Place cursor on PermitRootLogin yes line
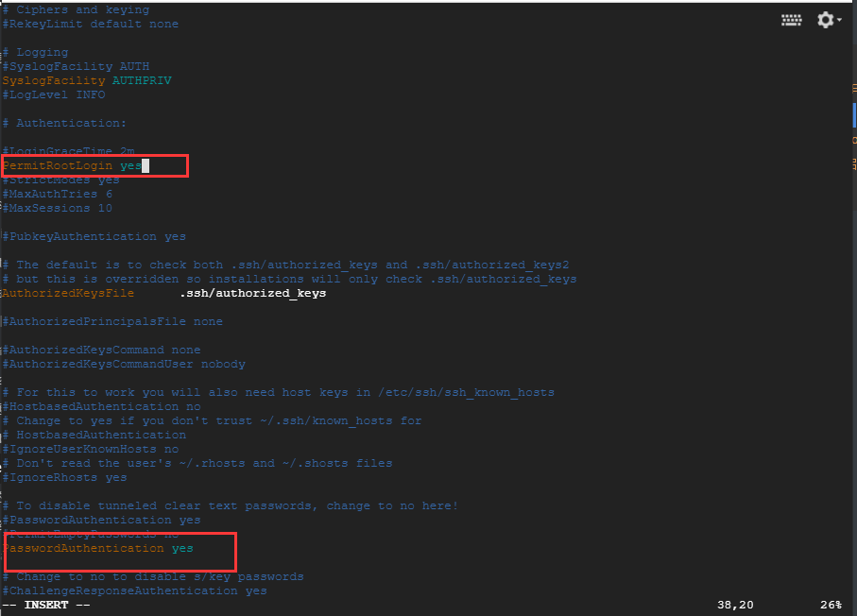This screenshot has width=857, height=616. tap(72, 165)
